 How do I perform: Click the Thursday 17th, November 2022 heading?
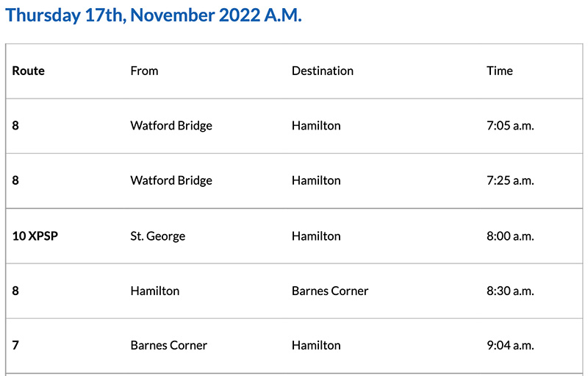(154, 15)
